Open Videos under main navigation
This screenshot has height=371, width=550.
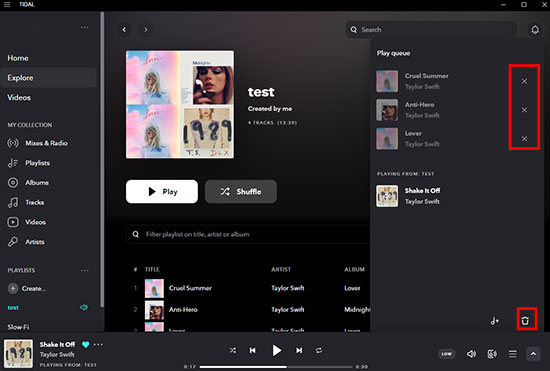tap(19, 97)
